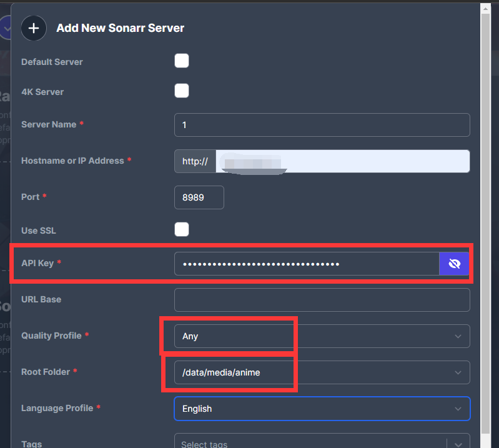This screenshot has height=448, width=499.
Task: Enable the Default Server checkbox
Action: click(x=182, y=61)
